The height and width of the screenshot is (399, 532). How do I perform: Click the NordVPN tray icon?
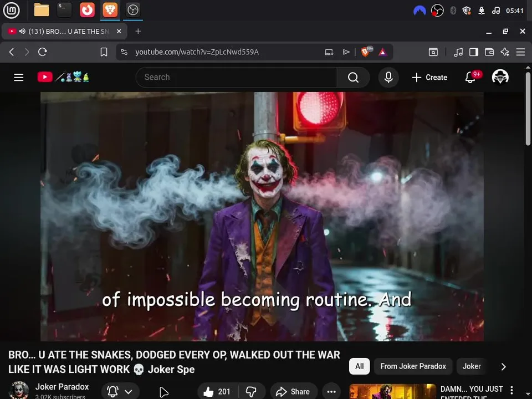(420, 11)
